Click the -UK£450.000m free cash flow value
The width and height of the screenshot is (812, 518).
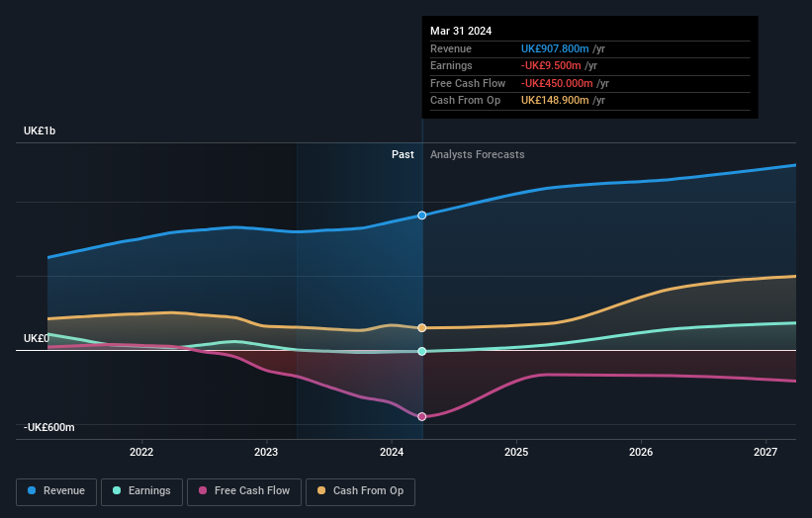(557, 83)
